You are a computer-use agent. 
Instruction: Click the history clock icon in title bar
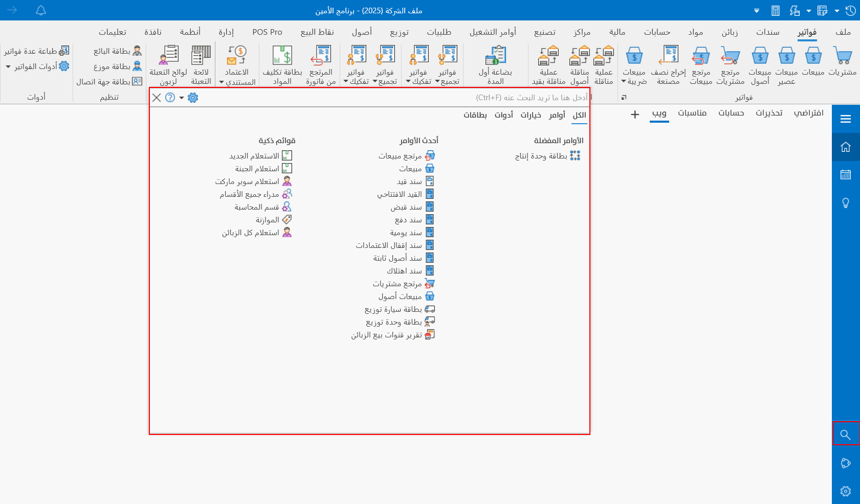(x=851, y=10)
